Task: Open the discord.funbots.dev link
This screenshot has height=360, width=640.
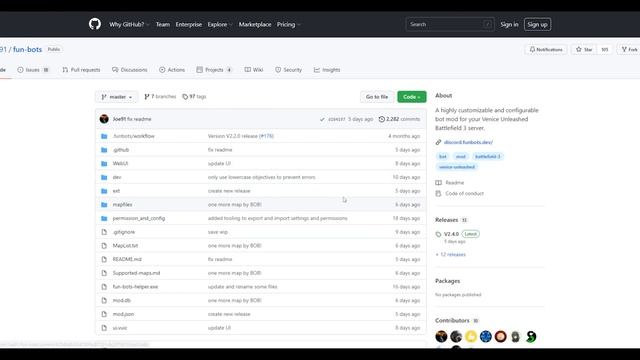Action: tap(468, 142)
